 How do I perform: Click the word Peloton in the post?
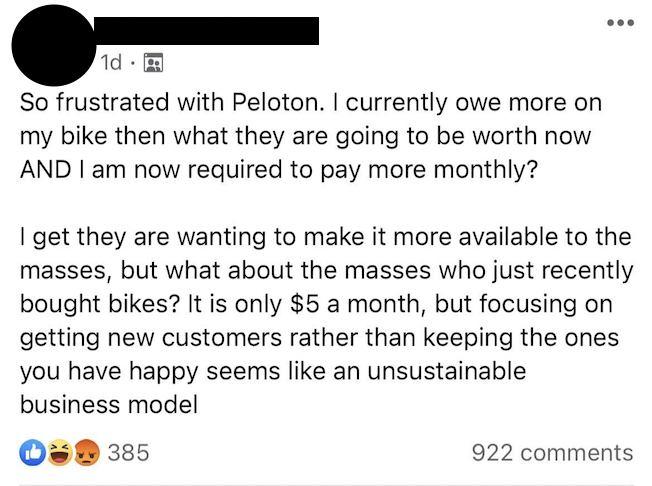[277, 102]
